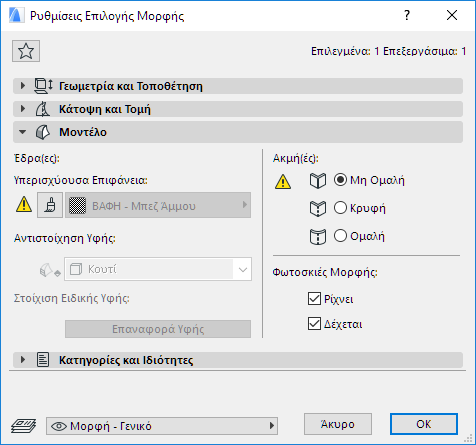Image resolution: width=476 pixels, height=445 pixels.
Task: Expand the Γεωμετρία και Τοποθέτηση panel
Action: point(238,86)
